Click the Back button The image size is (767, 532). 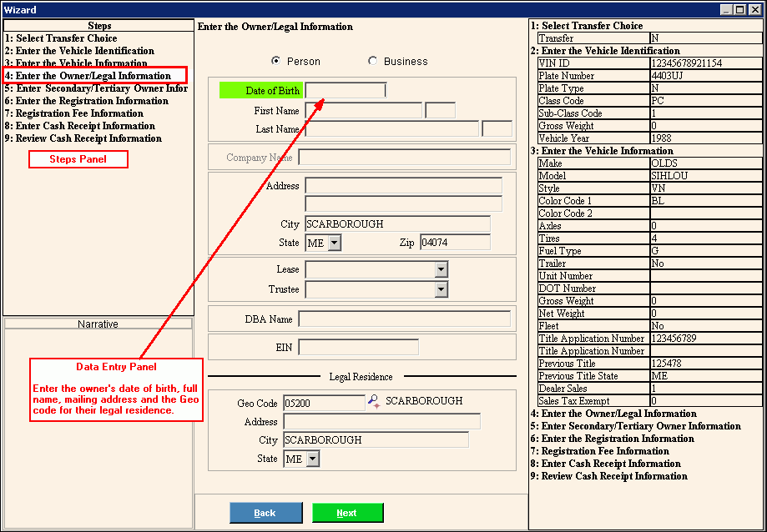coord(265,513)
